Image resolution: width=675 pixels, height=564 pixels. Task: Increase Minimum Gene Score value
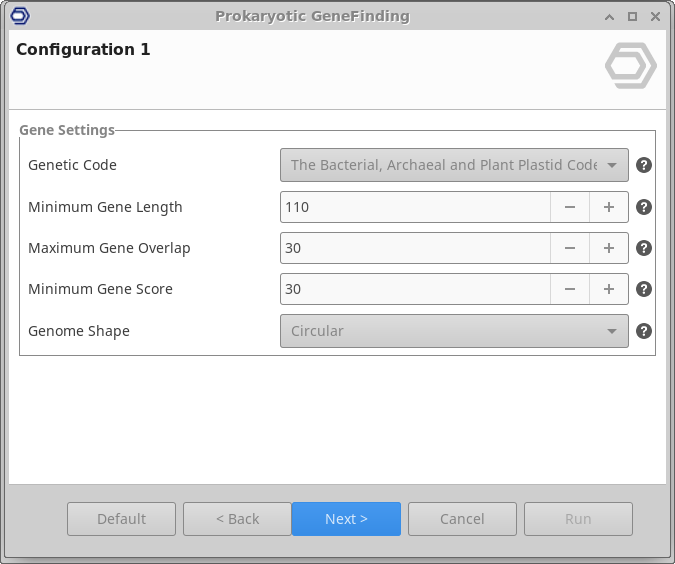click(x=608, y=289)
